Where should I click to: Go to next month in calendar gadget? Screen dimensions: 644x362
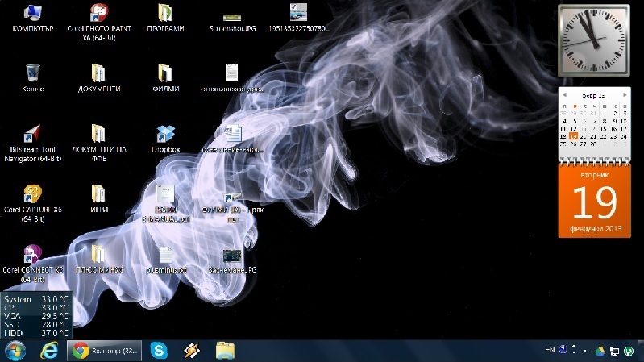624,95
